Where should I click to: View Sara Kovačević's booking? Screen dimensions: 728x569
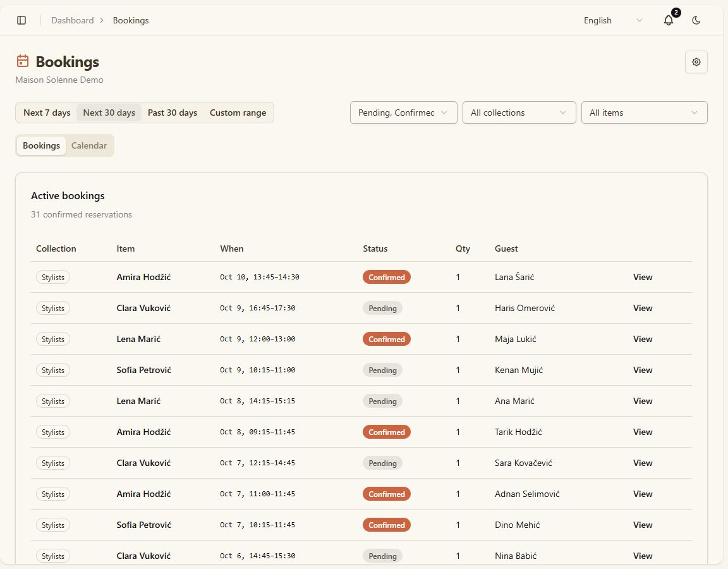(643, 463)
